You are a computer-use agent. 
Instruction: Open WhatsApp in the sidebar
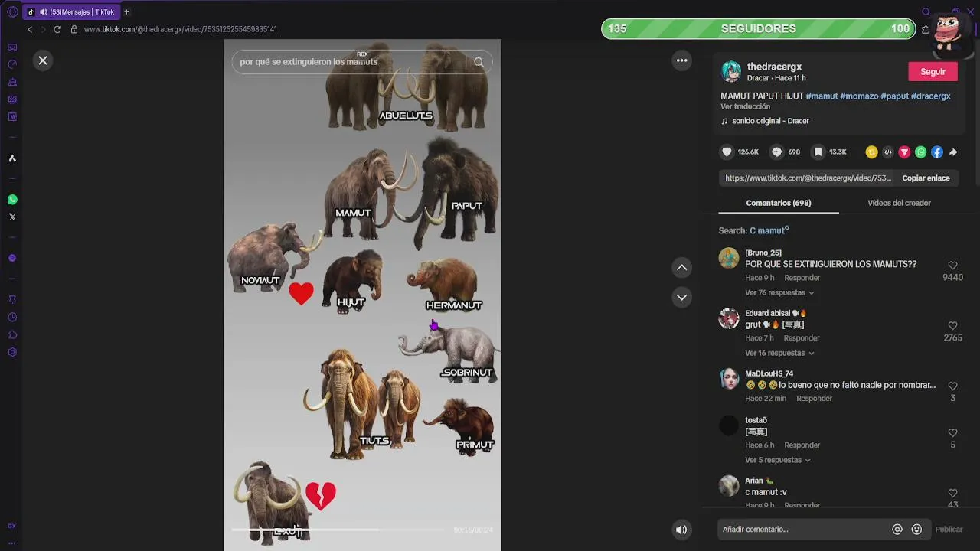click(12, 200)
